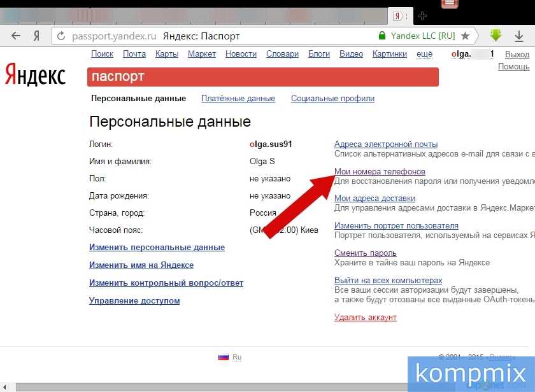Click the Yandex 'Я' home icon in toolbar
Viewport: 535px width, 392px height.
36,36
